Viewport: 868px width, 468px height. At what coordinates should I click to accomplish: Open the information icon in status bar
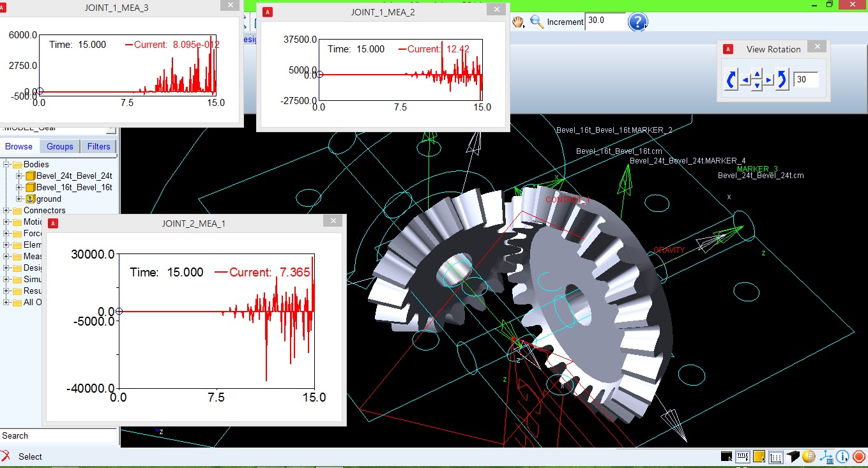(x=842, y=457)
